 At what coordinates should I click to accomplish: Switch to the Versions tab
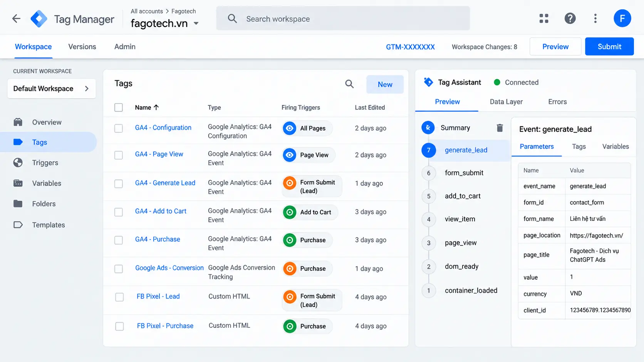(x=82, y=47)
